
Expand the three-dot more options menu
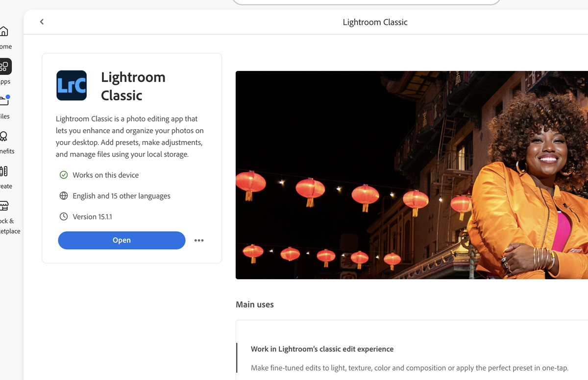pyautogui.click(x=198, y=240)
